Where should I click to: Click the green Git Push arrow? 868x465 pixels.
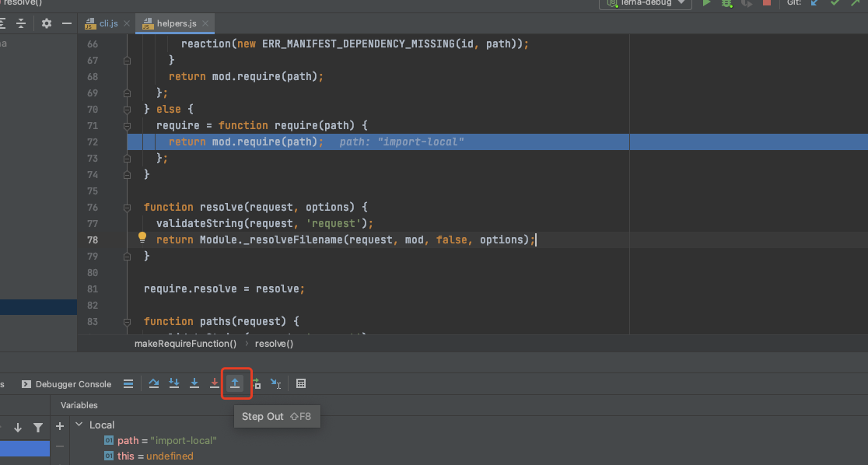click(856, 3)
